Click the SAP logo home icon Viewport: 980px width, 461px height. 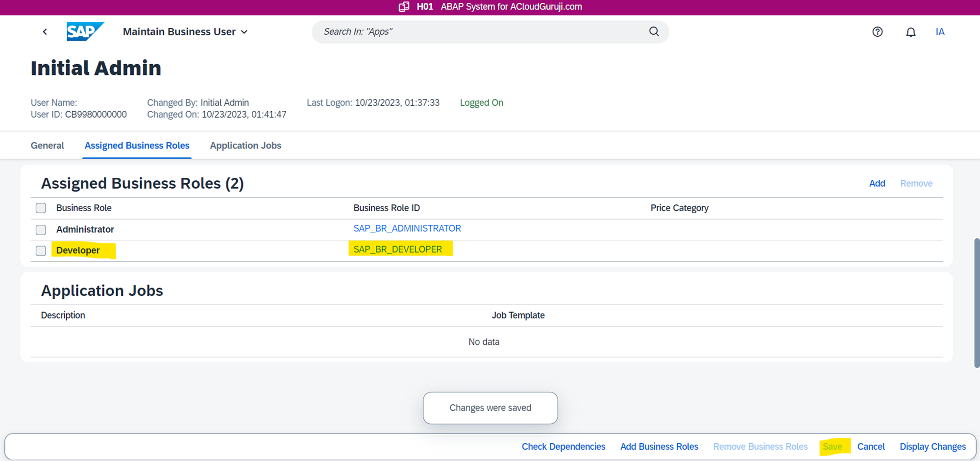(85, 32)
